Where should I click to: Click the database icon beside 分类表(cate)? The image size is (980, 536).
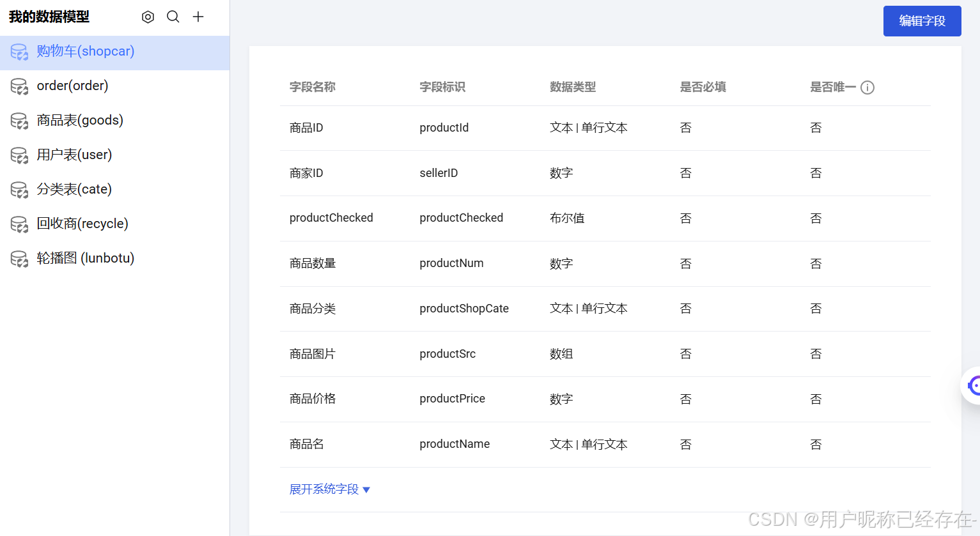[x=19, y=190]
